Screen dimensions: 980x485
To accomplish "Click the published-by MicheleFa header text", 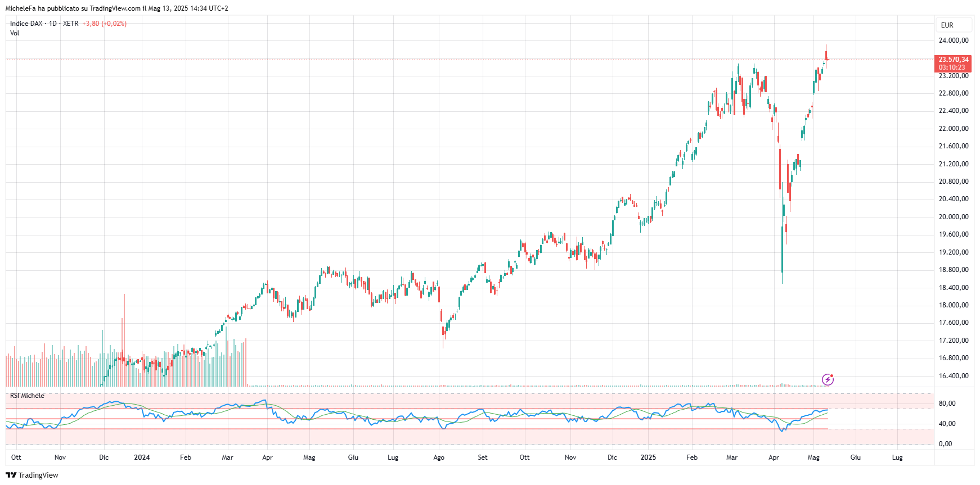I will click(116, 8).
